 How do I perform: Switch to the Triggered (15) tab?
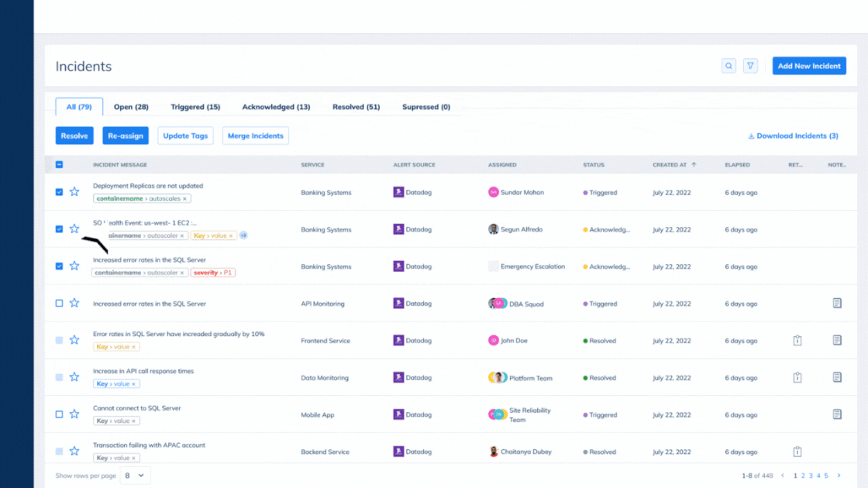click(195, 107)
